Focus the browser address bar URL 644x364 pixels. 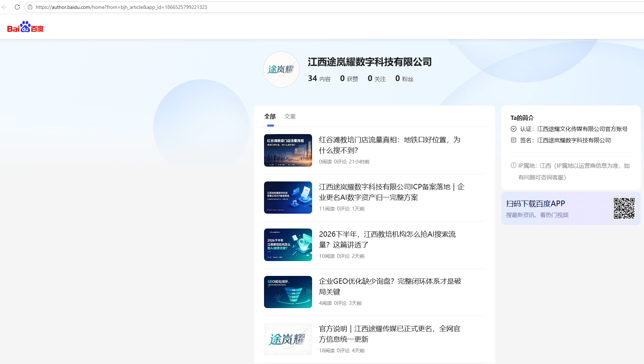point(121,7)
